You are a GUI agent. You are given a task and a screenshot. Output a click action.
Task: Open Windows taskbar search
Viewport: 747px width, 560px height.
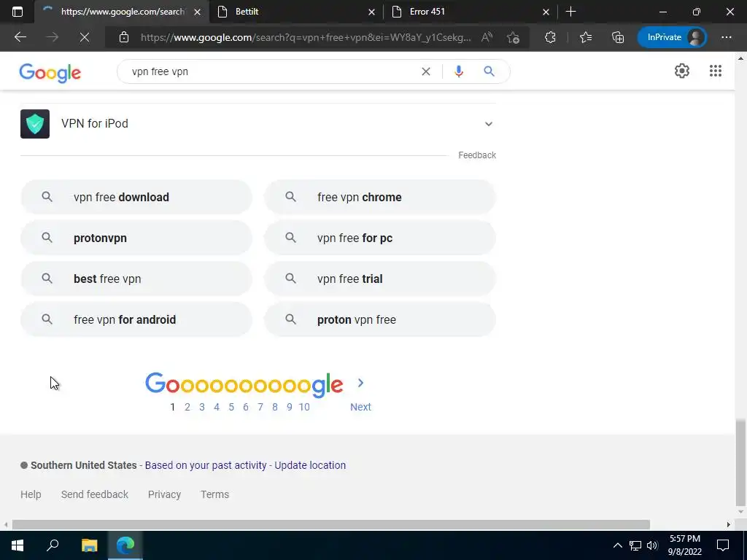pos(53,545)
